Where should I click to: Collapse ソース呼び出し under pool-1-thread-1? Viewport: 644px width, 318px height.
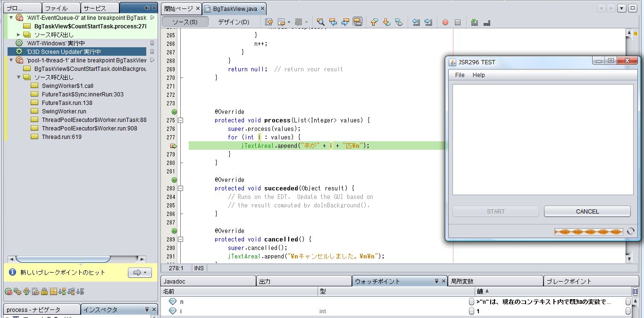[19, 77]
